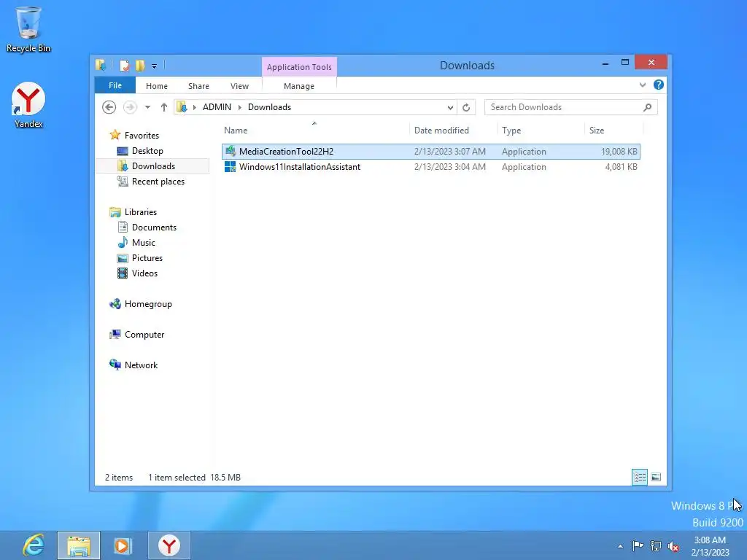Click the search magnifier icon
Image resolution: width=747 pixels, height=560 pixels.
coord(648,107)
